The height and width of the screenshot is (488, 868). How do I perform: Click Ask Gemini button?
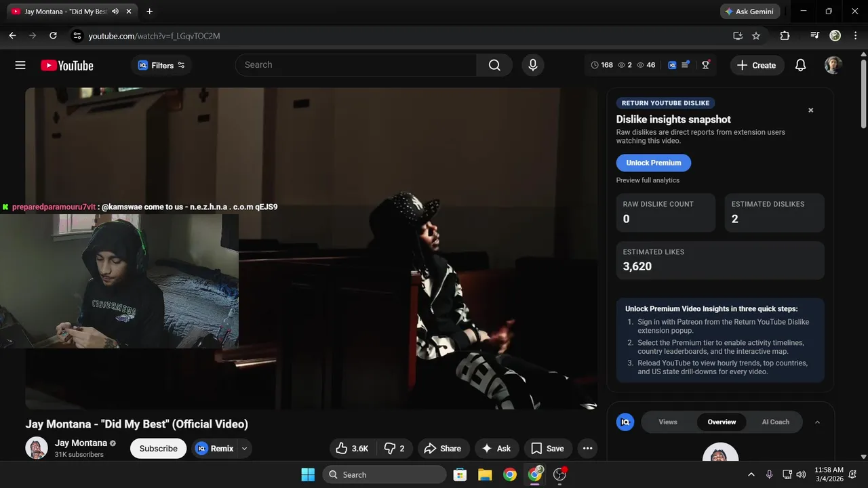(749, 12)
